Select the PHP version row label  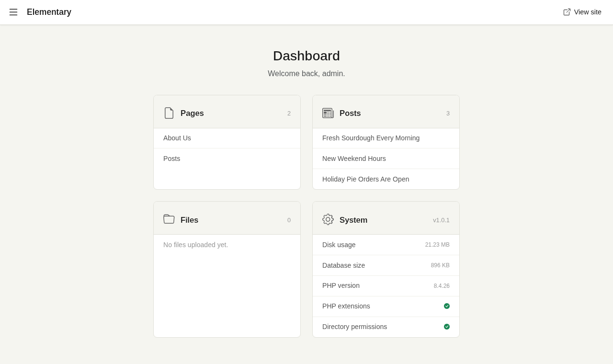[x=341, y=285]
